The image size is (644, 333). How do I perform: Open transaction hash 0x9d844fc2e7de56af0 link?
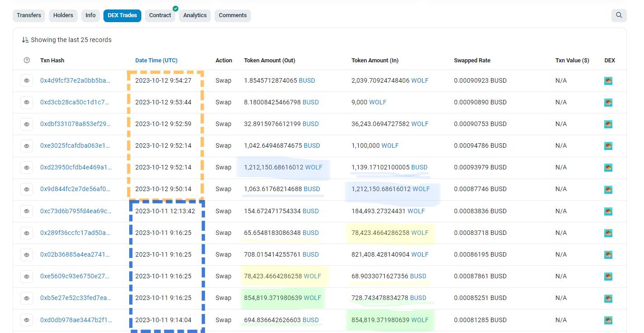tap(75, 189)
